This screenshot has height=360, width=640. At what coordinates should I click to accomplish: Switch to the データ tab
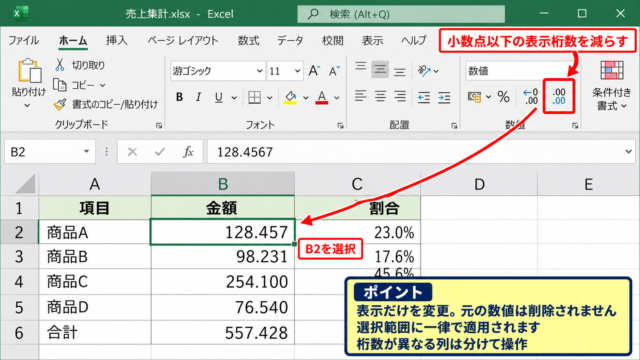(290, 40)
